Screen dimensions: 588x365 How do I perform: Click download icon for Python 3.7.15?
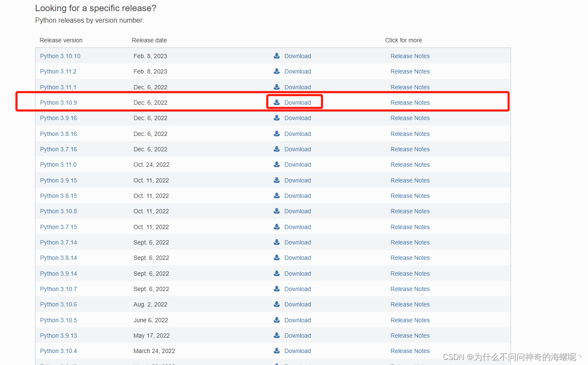coord(277,227)
